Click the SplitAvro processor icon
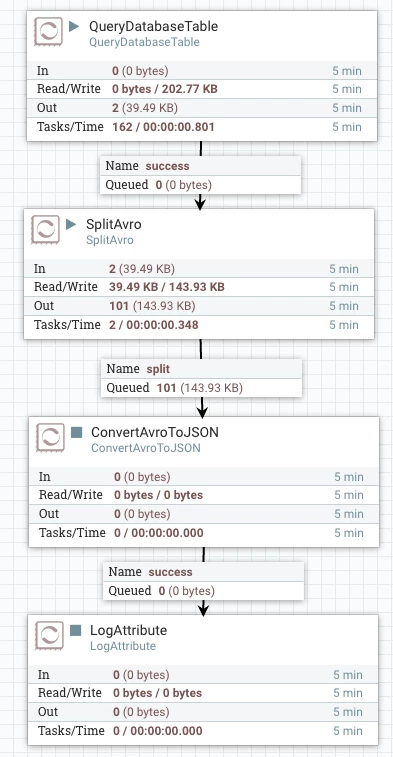This screenshot has width=393, height=757. (45, 230)
